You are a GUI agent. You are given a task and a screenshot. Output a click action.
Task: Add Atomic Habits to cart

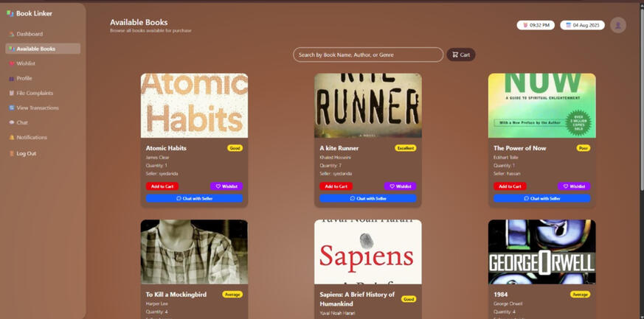coord(162,186)
